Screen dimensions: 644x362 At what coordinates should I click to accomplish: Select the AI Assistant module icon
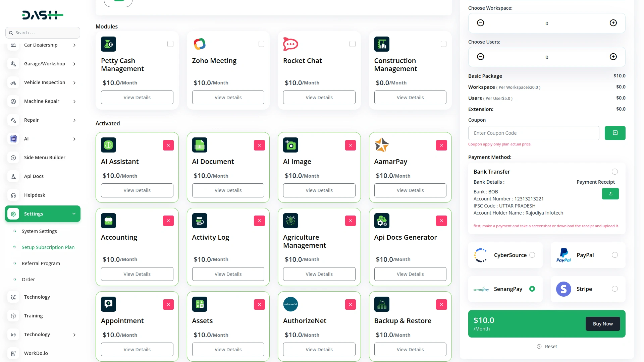108,145
